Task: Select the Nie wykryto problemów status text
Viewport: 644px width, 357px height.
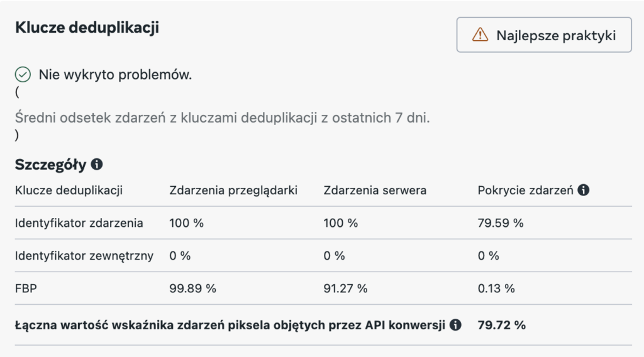Action: (x=115, y=75)
